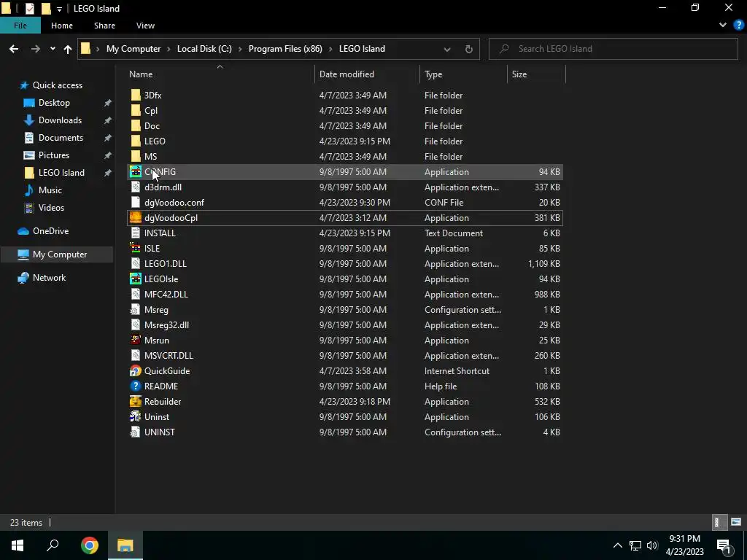Click the Network icon in sidebar

23,278
